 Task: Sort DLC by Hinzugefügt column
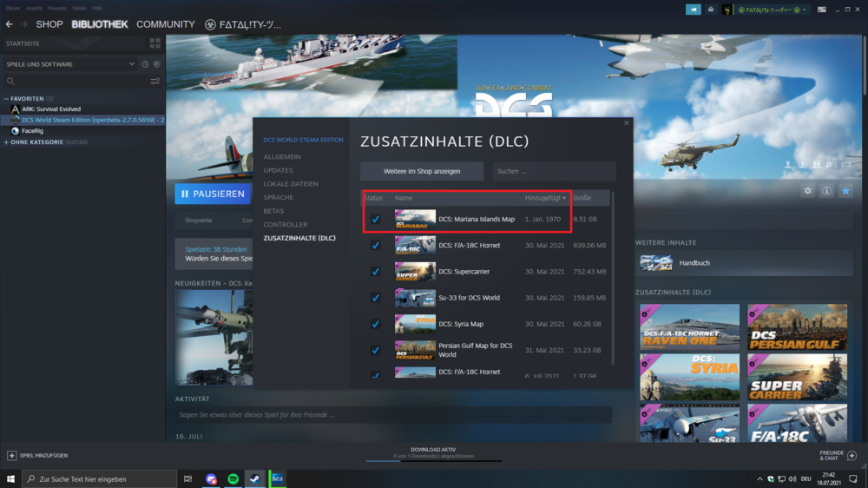545,198
